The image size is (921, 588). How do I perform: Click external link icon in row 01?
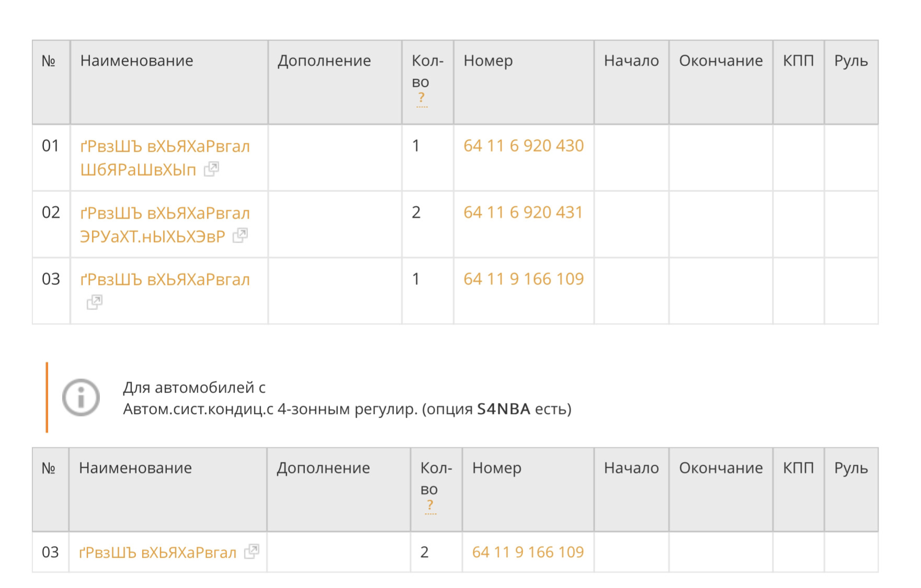tap(211, 169)
